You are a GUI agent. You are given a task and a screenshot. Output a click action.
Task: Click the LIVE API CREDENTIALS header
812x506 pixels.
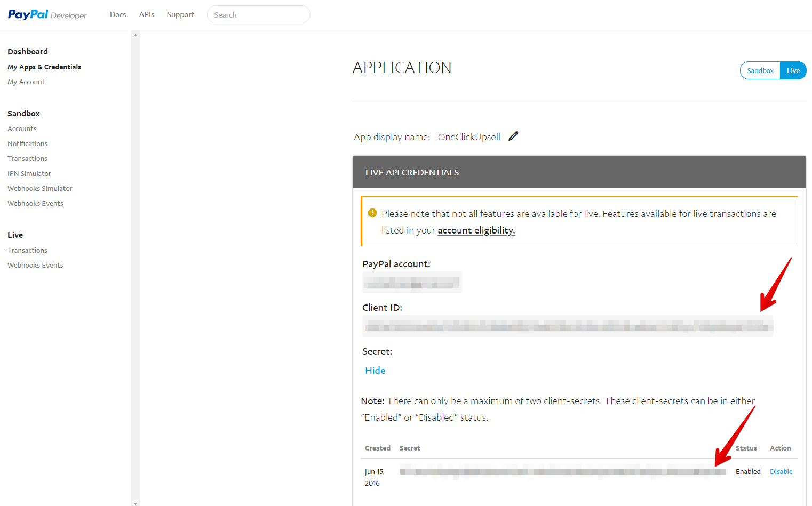(412, 172)
